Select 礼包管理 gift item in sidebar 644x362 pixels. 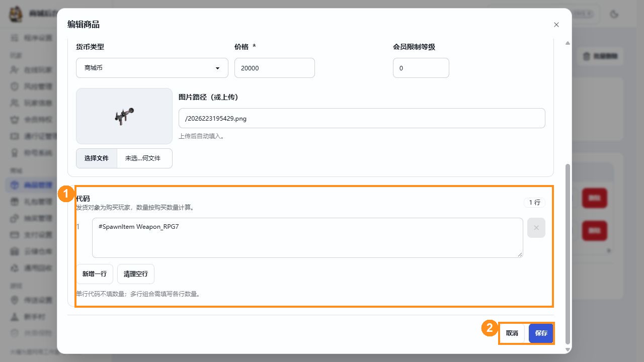click(31, 202)
